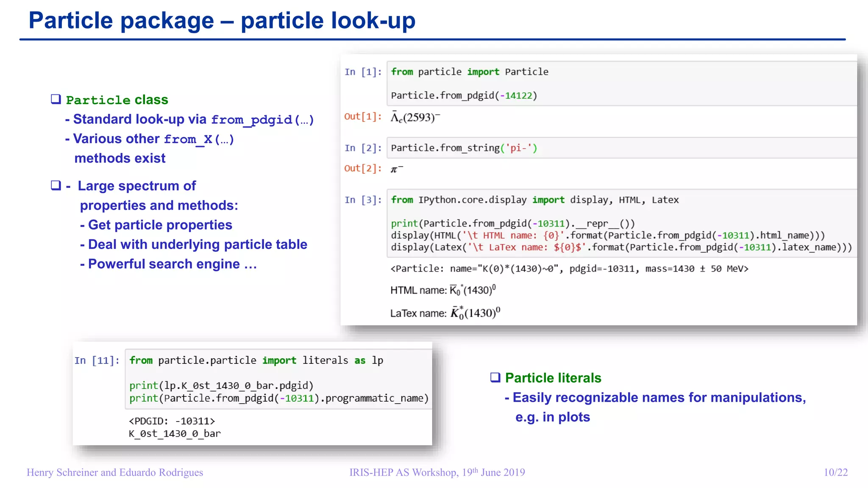Click the 'In [11]:' cell prompt
The image size is (868, 488).
(x=97, y=360)
